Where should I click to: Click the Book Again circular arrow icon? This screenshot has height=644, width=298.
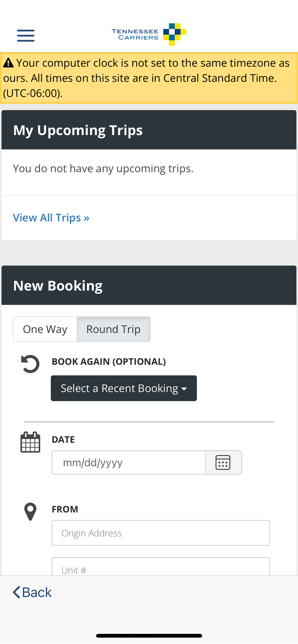click(x=30, y=364)
